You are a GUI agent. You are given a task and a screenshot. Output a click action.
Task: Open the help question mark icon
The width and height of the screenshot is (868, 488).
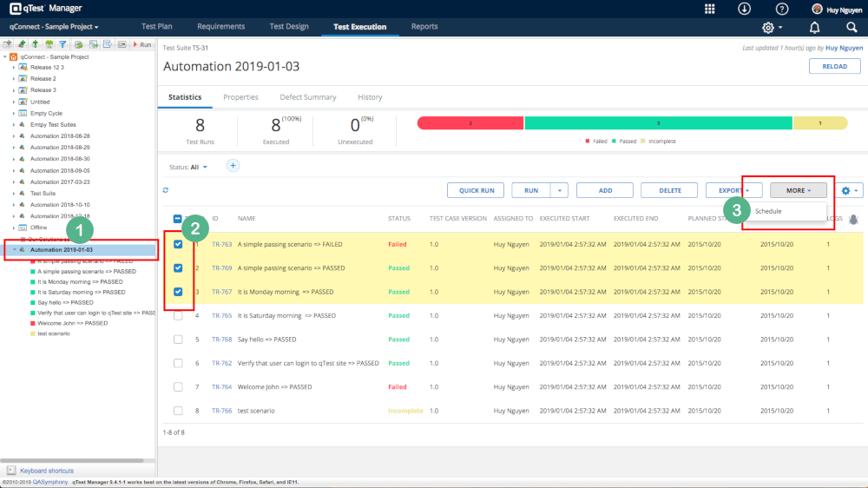781,9
